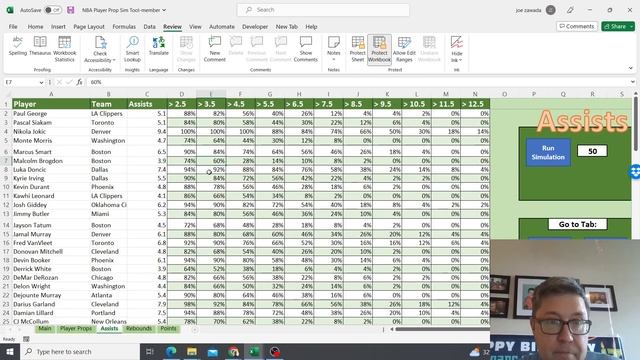Select the Darius Garland player cell
The width and height of the screenshot is (640, 360).
(x=51, y=304)
